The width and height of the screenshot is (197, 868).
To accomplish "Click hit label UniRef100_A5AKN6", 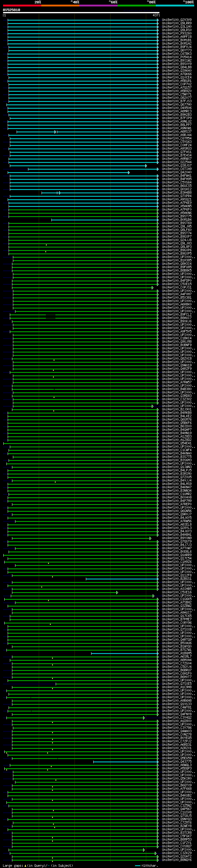I will pyautogui.click(x=177, y=213).
